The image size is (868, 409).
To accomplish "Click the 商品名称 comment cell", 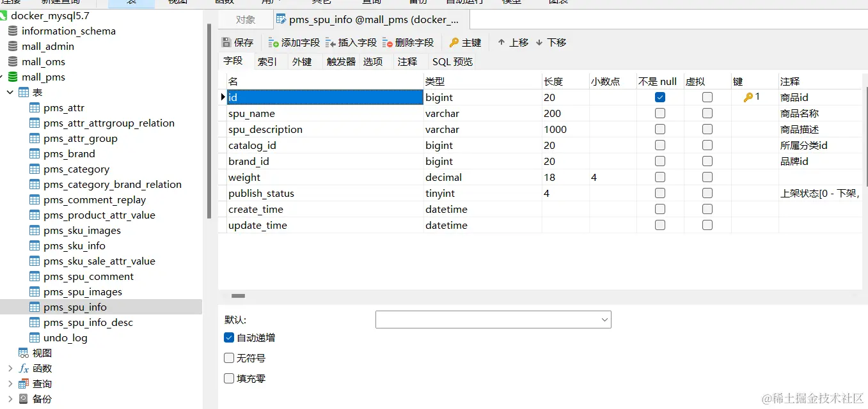I will [x=819, y=113].
